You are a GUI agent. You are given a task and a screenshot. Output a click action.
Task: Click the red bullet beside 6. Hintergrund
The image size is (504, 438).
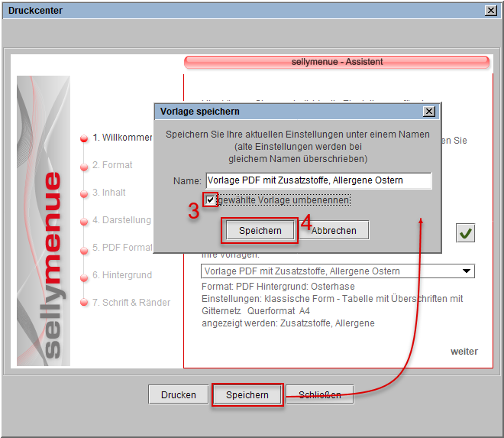point(84,276)
